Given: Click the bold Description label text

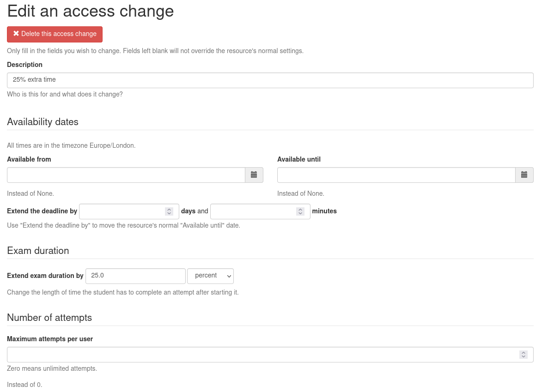Looking at the screenshot, I should 24,65.
